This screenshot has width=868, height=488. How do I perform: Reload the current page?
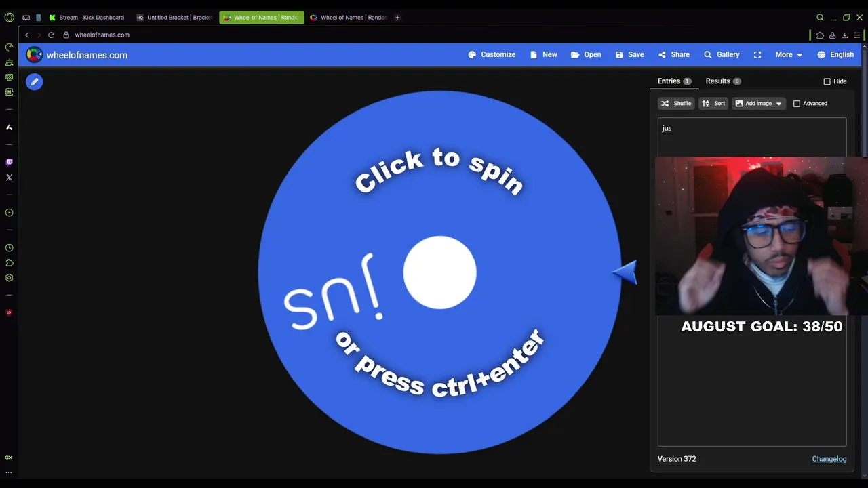[51, 35]
